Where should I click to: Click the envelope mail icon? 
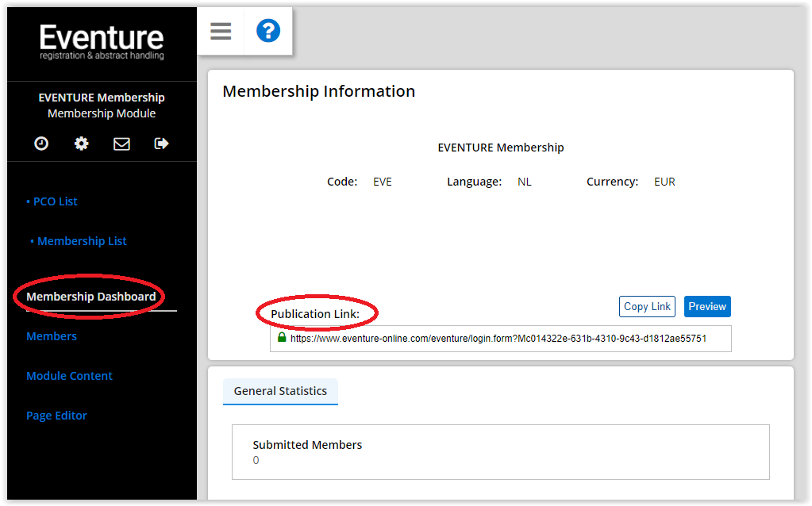121,144
